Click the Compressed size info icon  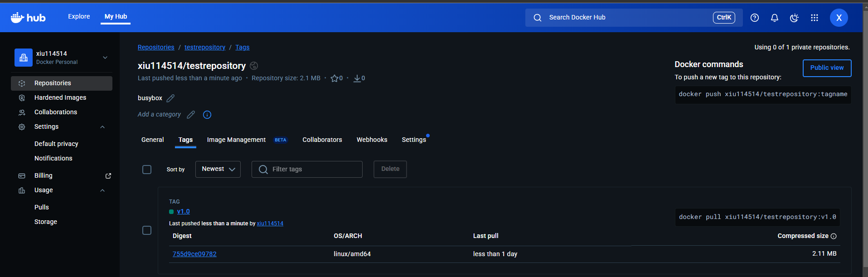834,236
